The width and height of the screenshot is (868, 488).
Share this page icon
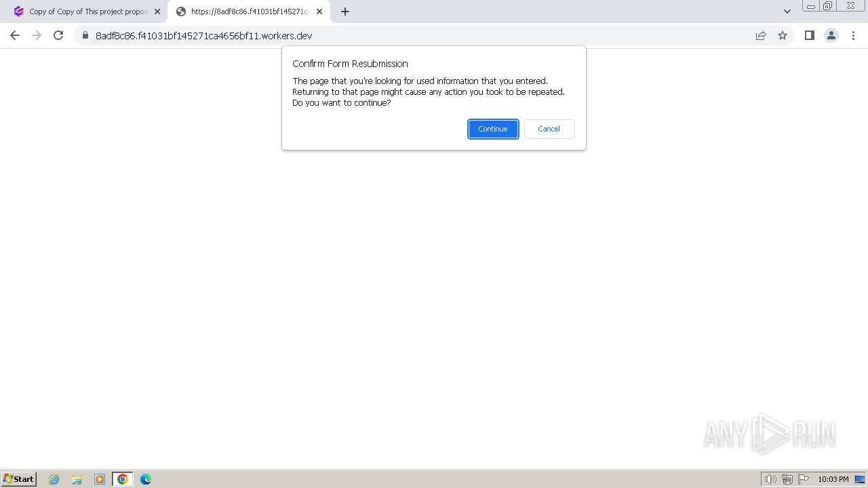point(761,35)
